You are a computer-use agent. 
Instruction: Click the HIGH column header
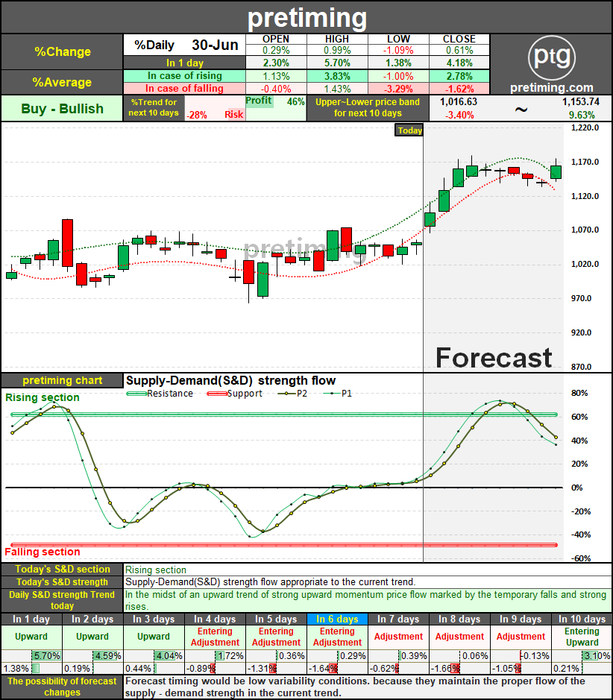337,39
